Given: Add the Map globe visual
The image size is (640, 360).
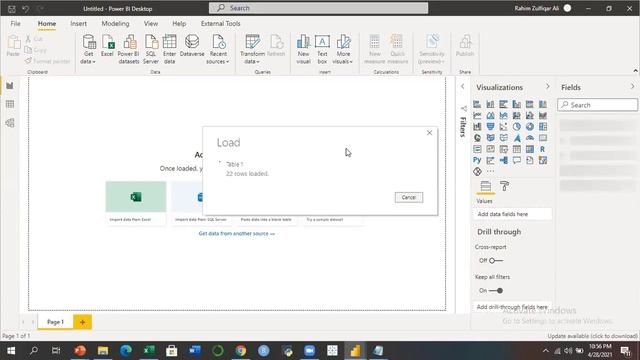Looking at the screenshot, I should 477,138.
